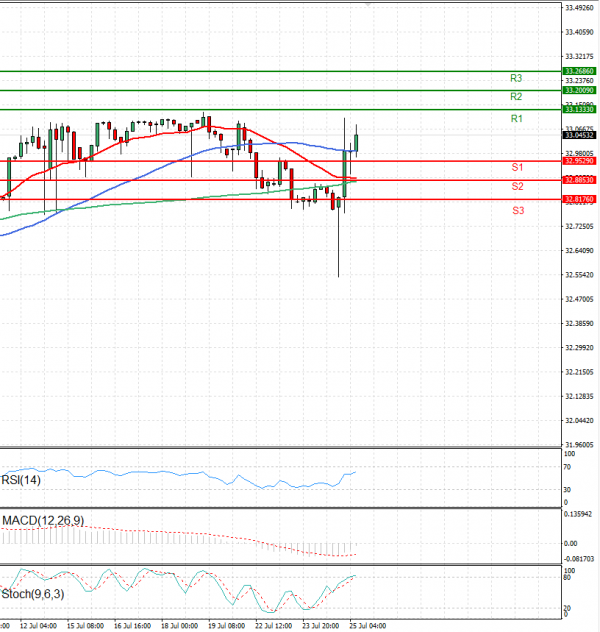Select the current price tag 33.04532
The width and height of the screenshot is (600, 632).
579,135
